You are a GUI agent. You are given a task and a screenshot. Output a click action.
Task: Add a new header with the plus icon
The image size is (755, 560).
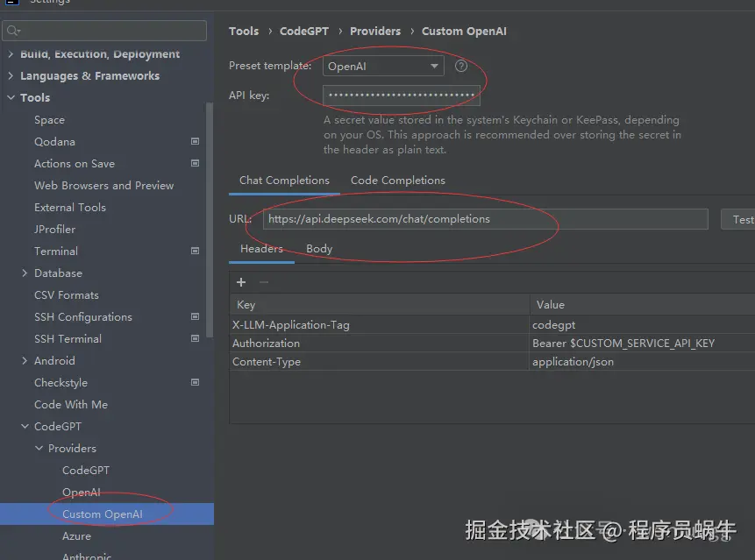pyautogui.click(x=241, y=282)
